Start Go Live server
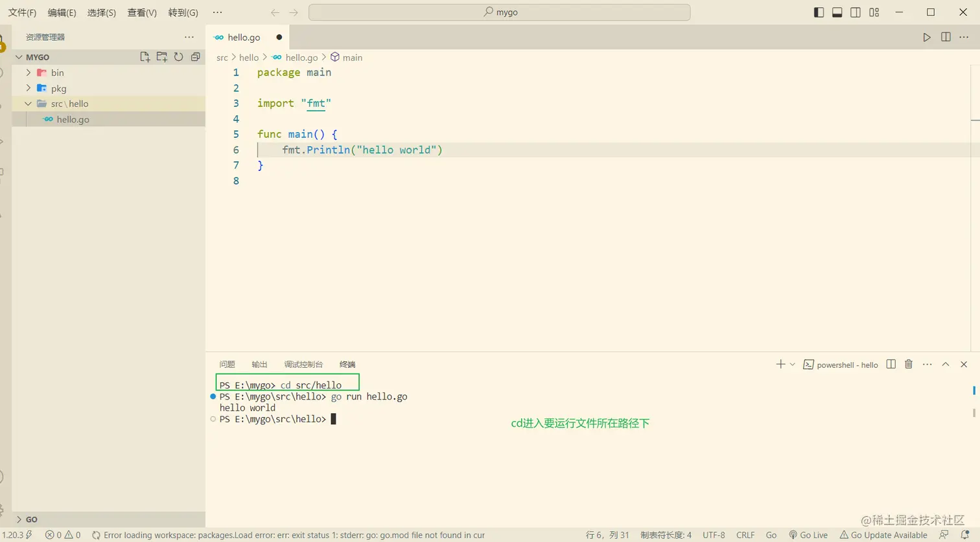This screenshot has height=542, width=980. click(x=808, y=535)
